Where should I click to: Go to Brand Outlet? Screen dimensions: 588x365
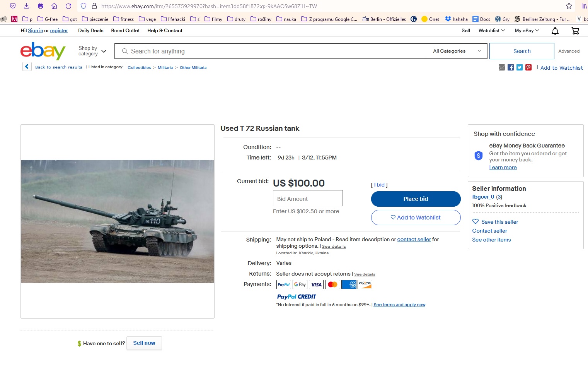tap(125, 31)
